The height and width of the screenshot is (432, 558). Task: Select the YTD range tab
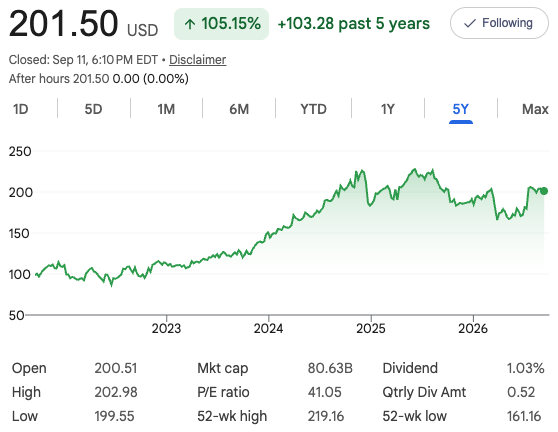pos(313,109)
